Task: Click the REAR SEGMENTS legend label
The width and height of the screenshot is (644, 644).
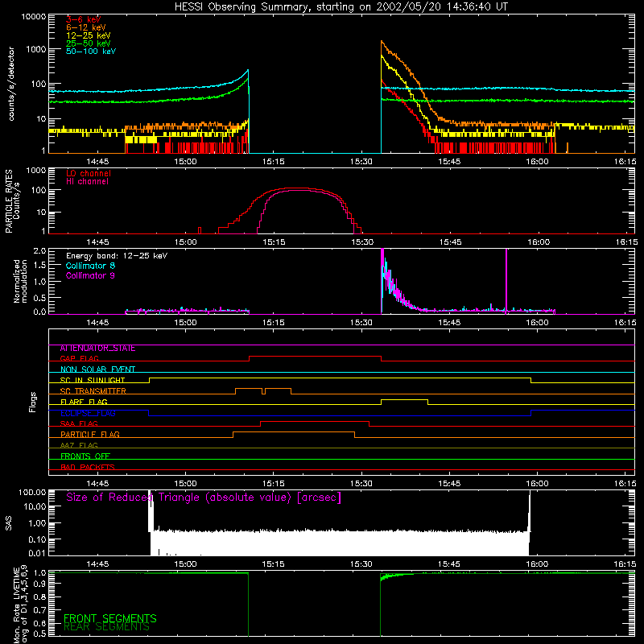Action: (106, 627)
